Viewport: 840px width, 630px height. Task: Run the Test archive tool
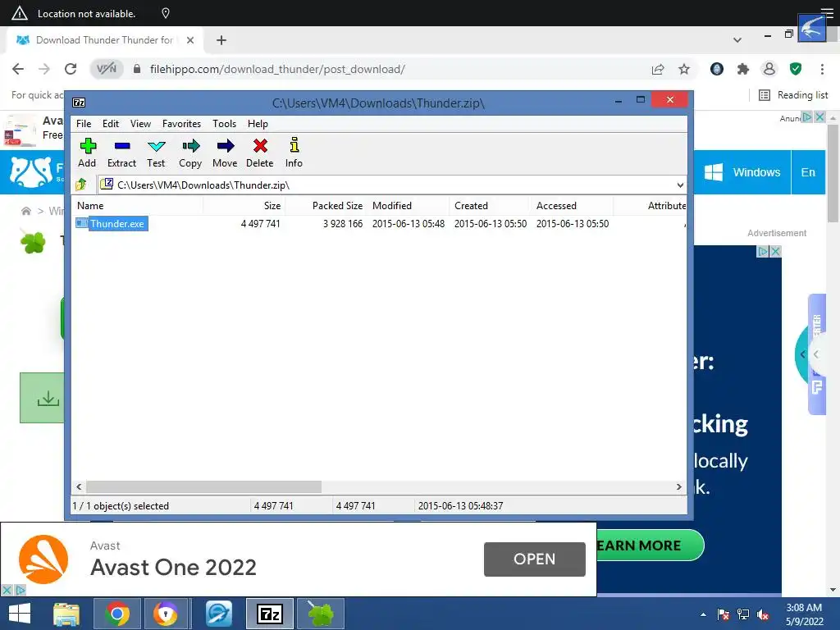[x=156, y=153]
